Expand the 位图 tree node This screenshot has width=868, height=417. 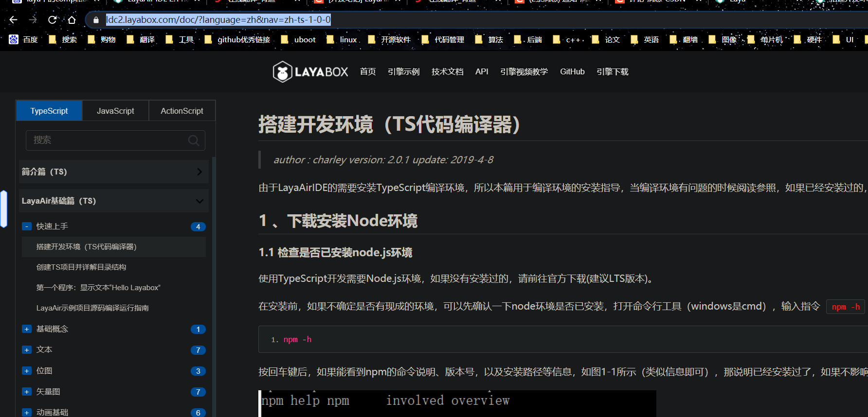tap(27, 371)
